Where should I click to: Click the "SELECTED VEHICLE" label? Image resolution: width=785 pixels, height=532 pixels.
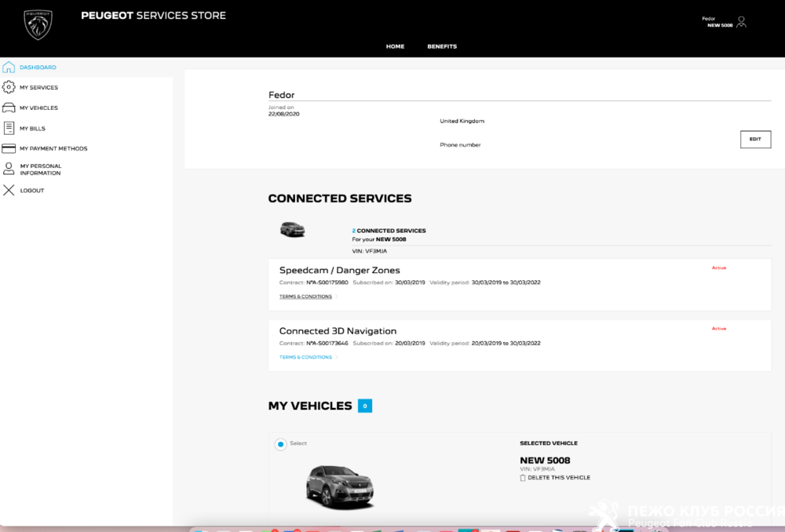tap(549, 443)
